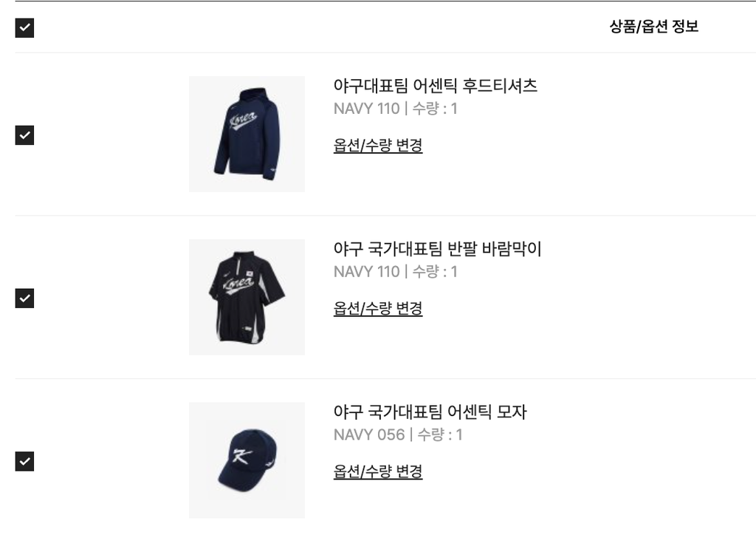
Task: Click the 수량 : 1 text of 후드티셔츠
Action: 435,109
